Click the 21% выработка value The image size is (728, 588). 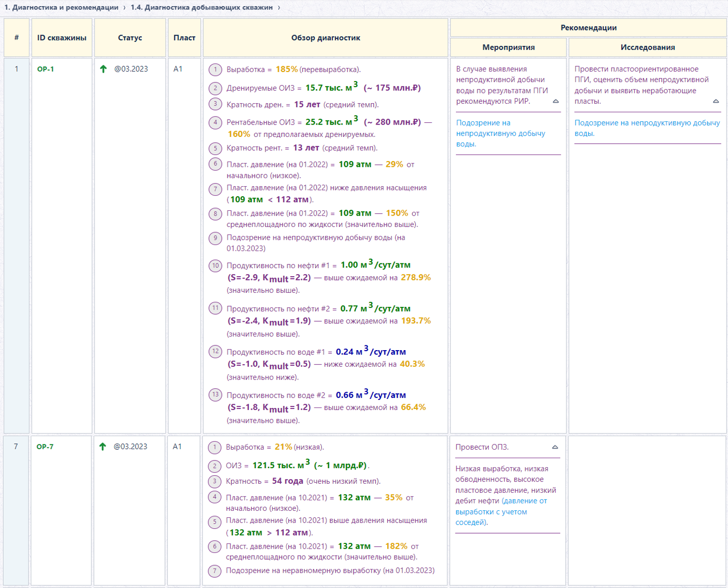[283, 447]
